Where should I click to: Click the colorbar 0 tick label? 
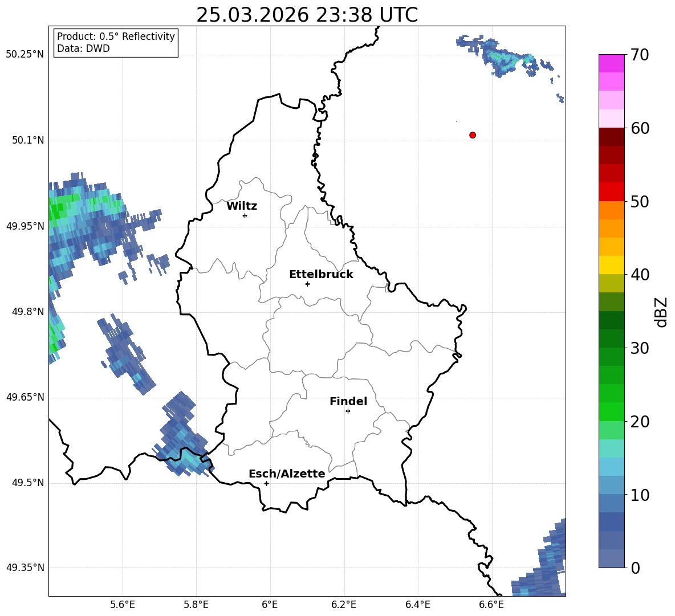coord(635,568)
